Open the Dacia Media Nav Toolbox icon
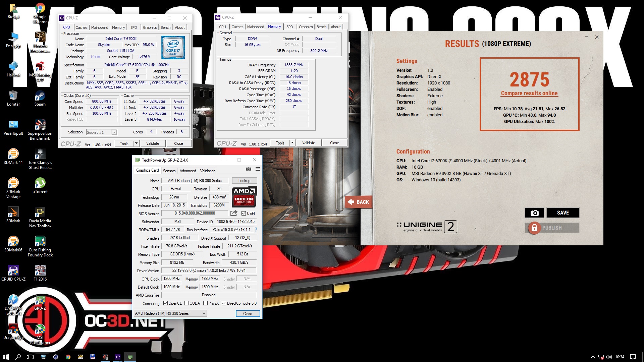Viewport: 644px width, 362px height. click(40, 218)
